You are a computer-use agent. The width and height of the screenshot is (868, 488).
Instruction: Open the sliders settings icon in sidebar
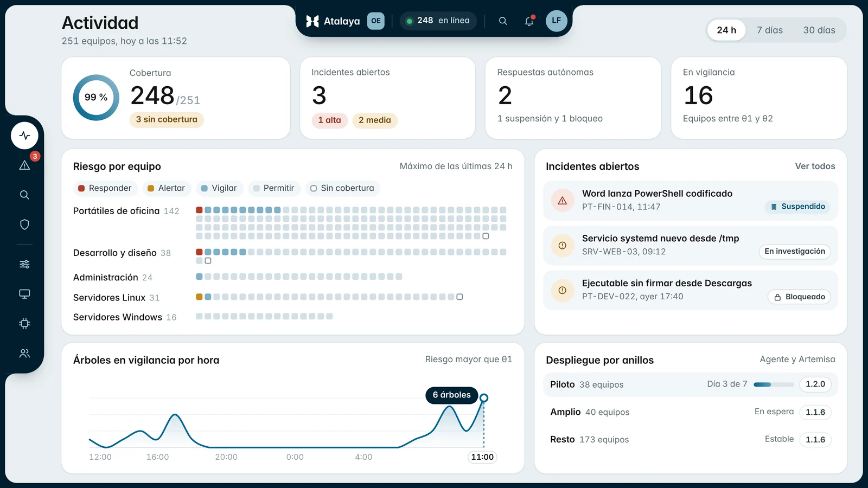pyautogui.click(x=24, y=264)
